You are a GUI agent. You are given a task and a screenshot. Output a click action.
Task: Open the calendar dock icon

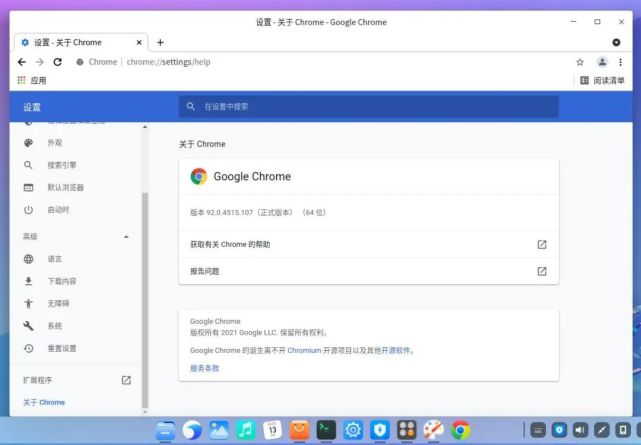pos(273,430)
